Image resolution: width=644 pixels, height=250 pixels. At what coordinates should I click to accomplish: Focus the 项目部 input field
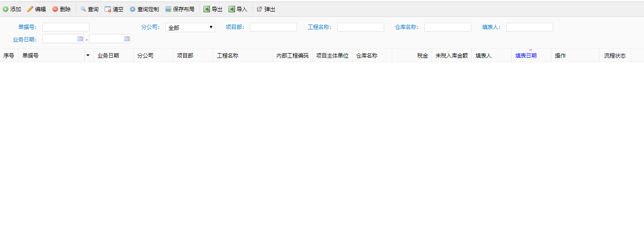273,27
